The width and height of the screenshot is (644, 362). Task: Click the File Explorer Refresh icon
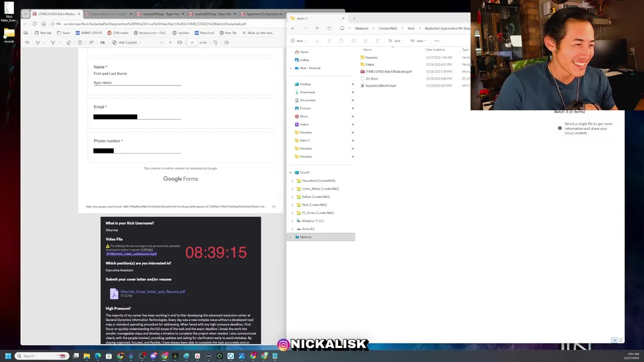(329, 28)
